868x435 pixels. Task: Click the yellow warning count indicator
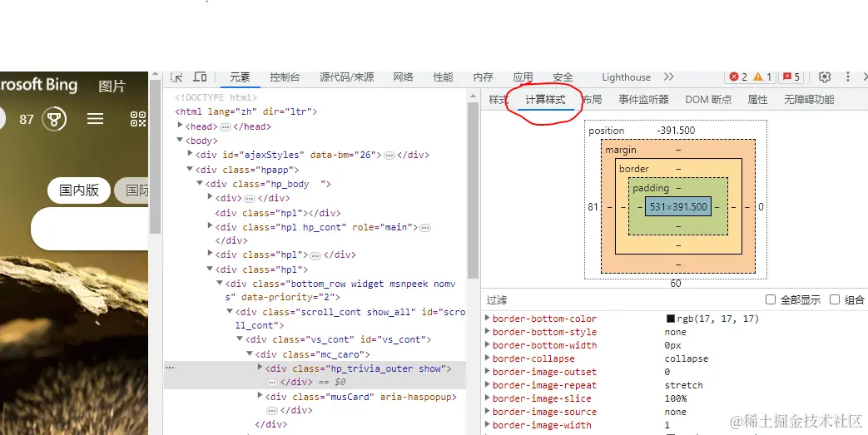(762, 77)
